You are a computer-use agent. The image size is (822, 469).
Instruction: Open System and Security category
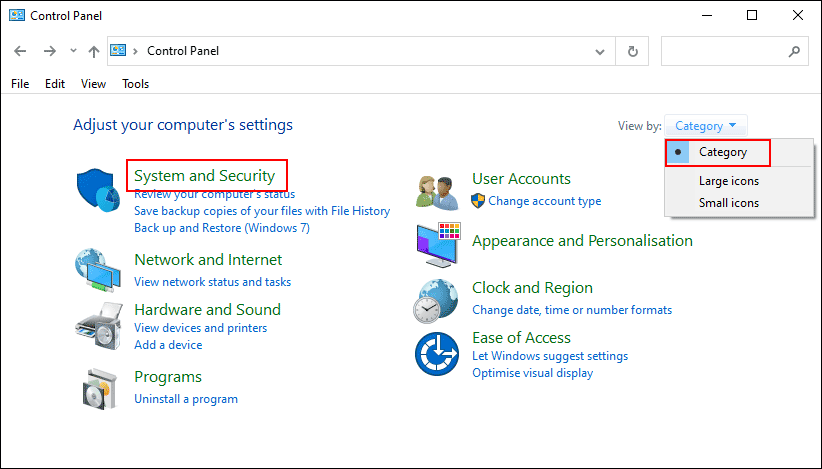pyautogui.click(x=204, y=176)
